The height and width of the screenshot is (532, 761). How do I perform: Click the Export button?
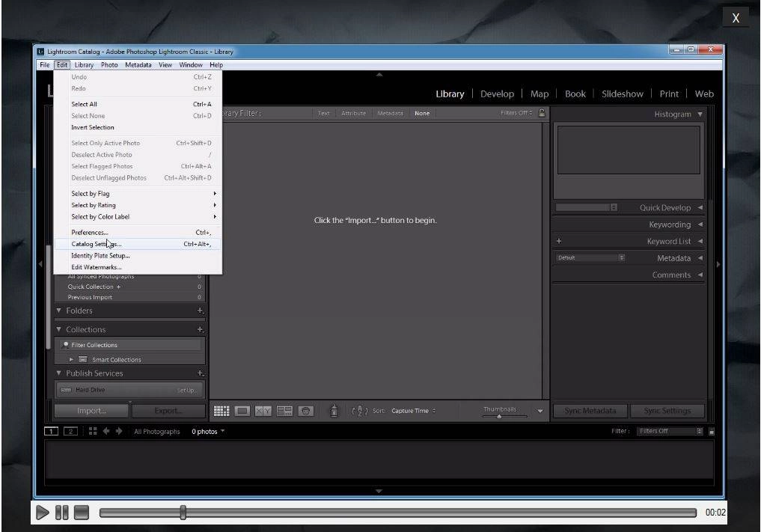(168, 411)
